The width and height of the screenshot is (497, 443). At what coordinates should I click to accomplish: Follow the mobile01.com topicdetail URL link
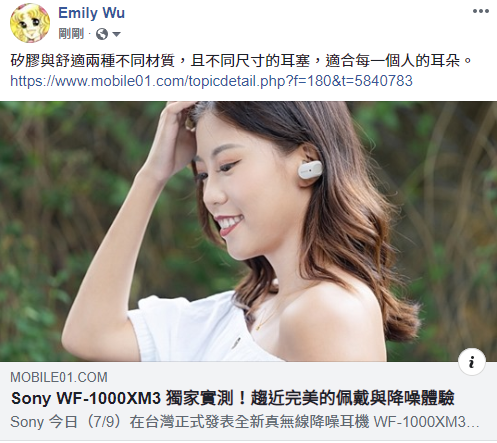pyautogui.click(x=211, y=81)
